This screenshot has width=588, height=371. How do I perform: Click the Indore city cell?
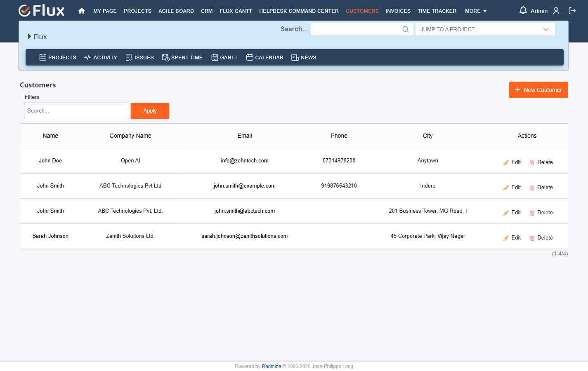427,186
